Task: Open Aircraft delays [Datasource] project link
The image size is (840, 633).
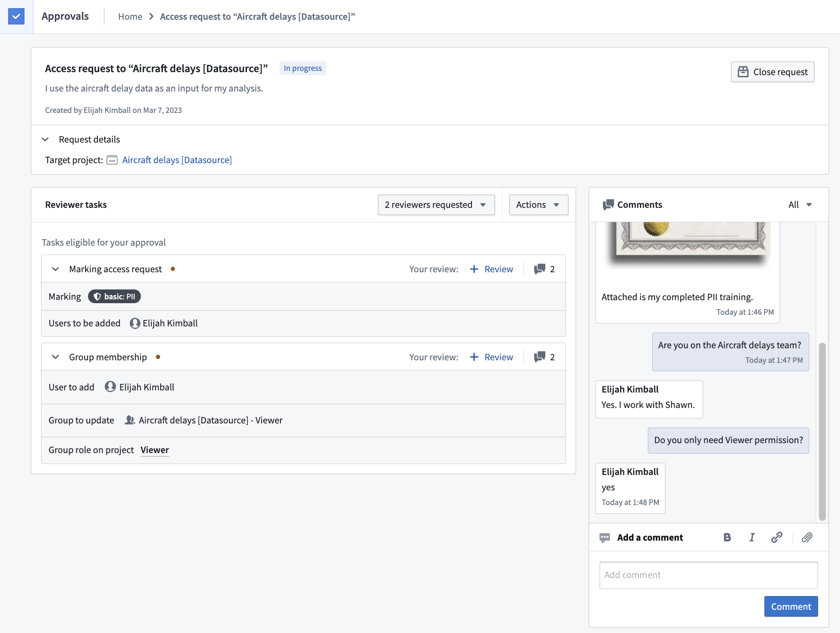Action: point(177,160)
